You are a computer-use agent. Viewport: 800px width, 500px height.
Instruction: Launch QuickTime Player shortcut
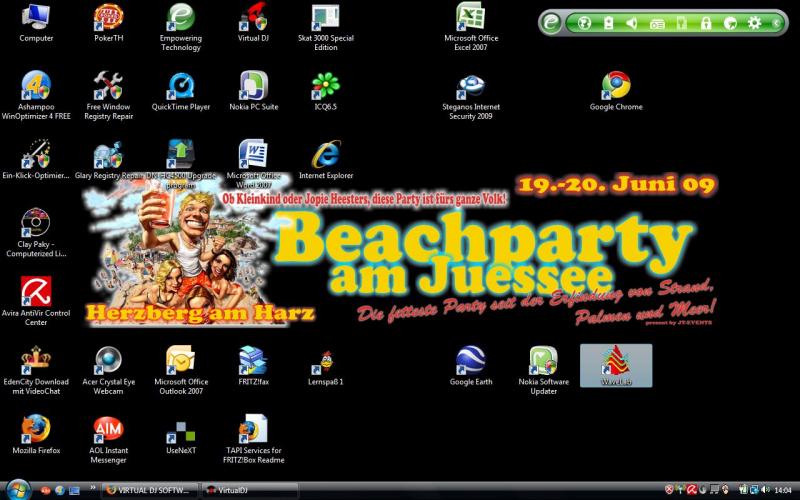[181, 92]
